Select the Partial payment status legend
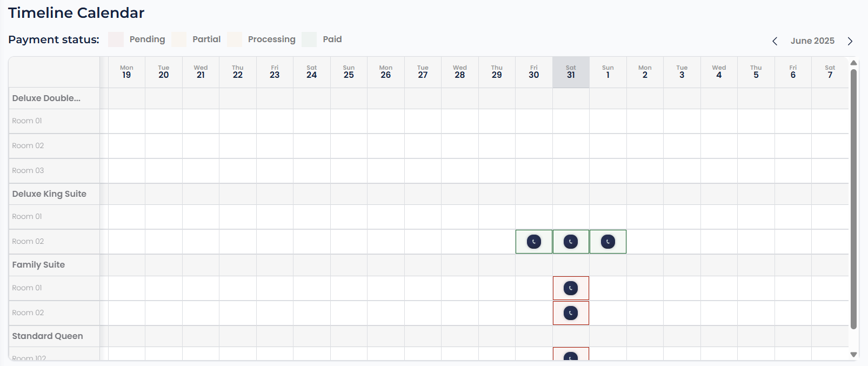The image size is (868, 366). [206, 39]
